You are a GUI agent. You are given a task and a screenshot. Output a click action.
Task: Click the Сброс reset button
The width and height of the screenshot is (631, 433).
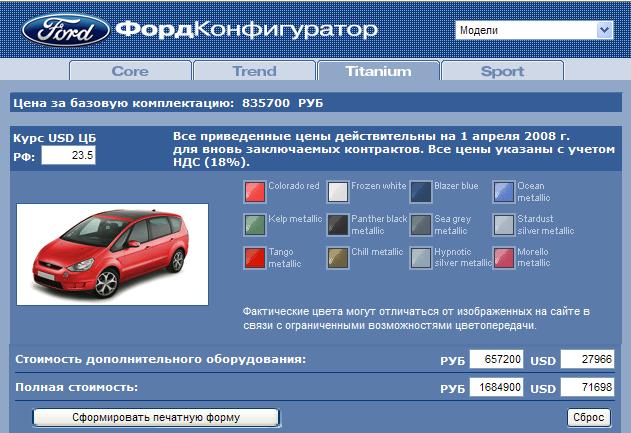[x=589, y=418]
